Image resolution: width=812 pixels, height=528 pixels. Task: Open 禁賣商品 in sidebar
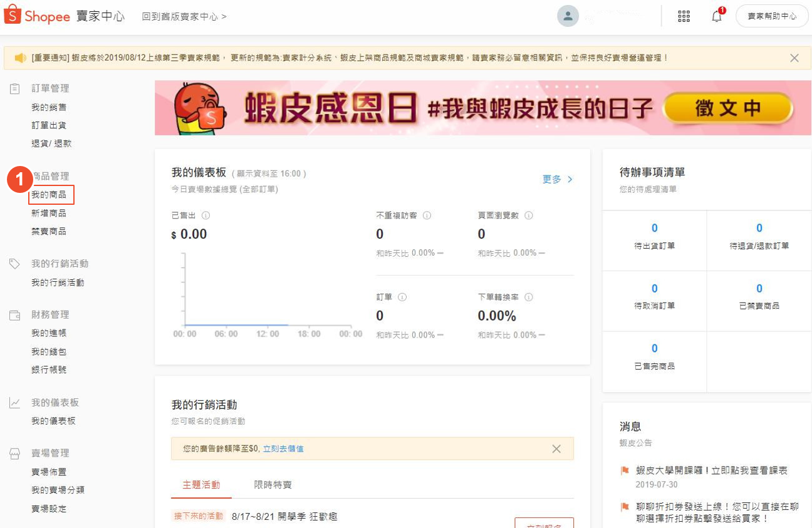[x=49, y=232]
